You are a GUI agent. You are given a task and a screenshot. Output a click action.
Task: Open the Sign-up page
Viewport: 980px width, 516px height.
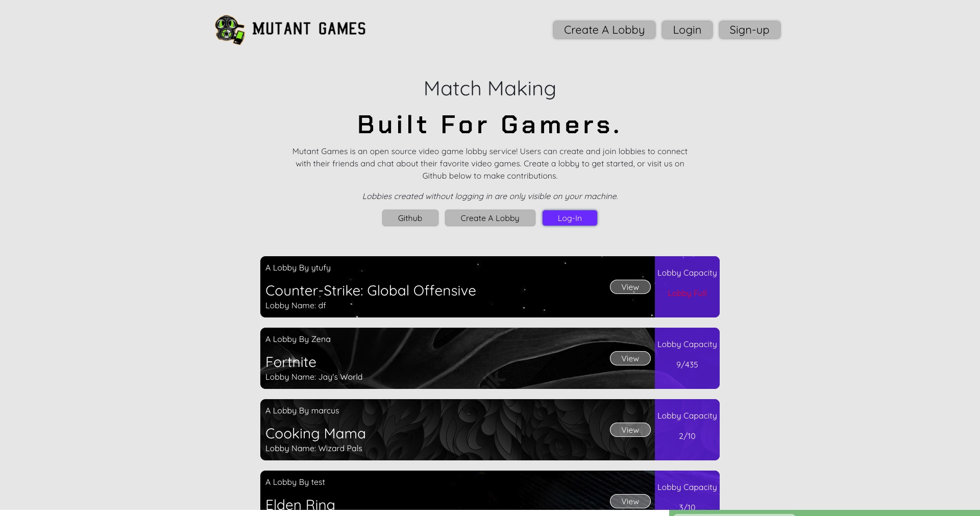pos(749,30)
